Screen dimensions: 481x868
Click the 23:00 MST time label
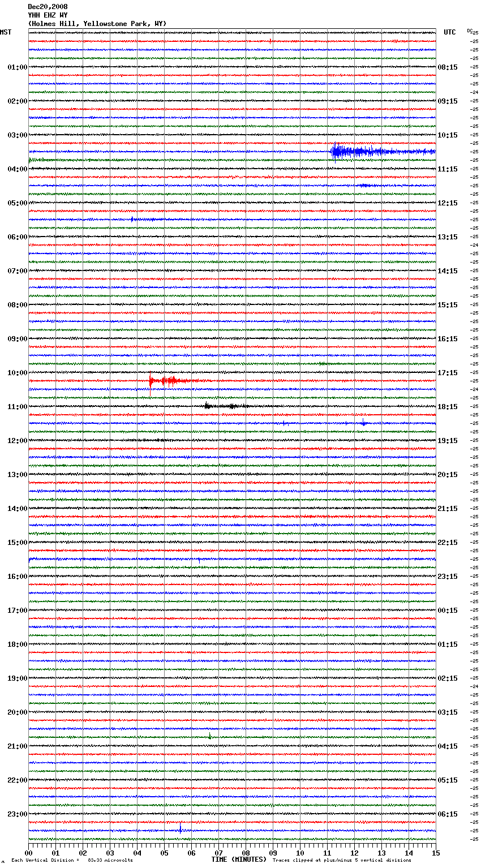tap(18, 814)
